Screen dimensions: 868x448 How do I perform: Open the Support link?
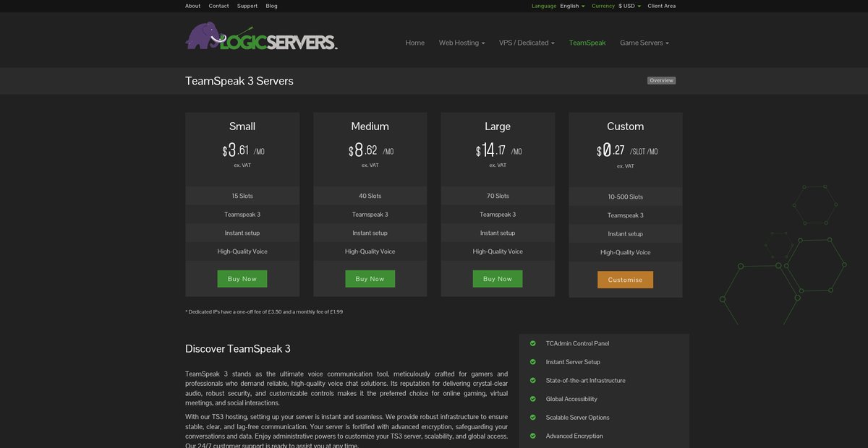click(247, 6)
